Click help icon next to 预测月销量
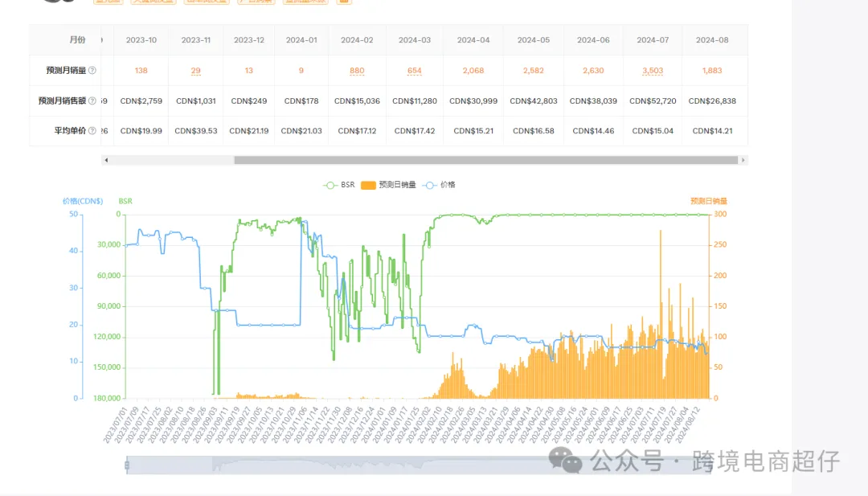Viewport: 868px width, 496px height. (92, 70)
